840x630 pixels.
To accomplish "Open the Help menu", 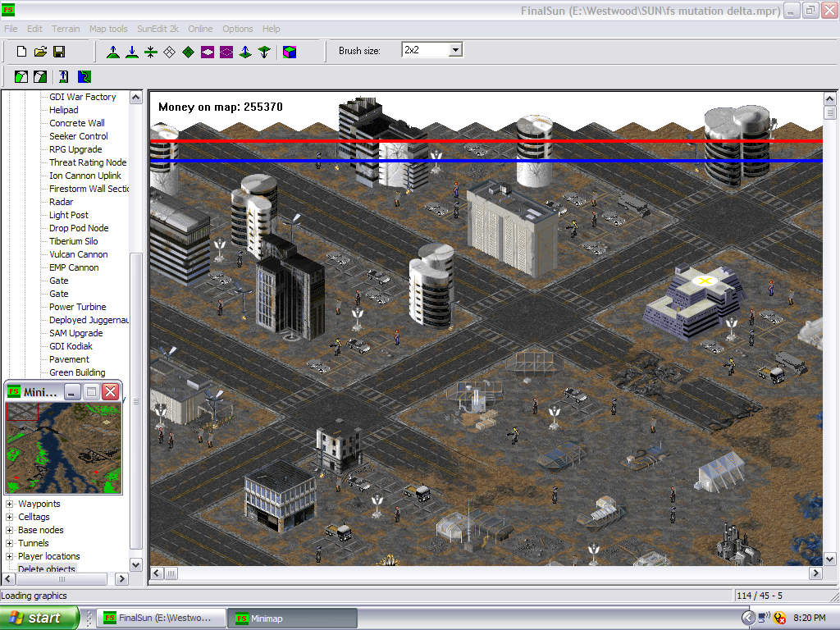I will point(271,29).
